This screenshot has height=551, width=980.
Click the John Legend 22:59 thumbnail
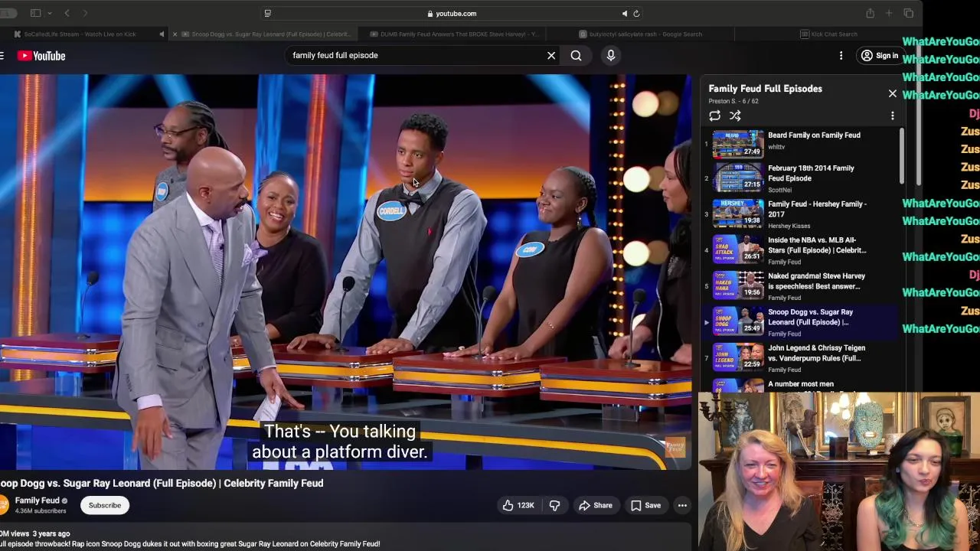coord(738,359)
